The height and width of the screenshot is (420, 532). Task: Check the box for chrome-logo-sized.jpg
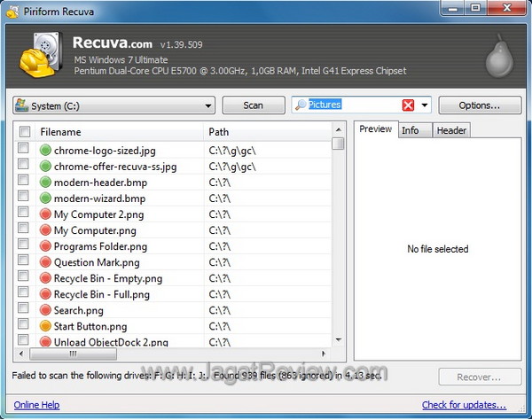pyautogui.click(x=23, y=148)
